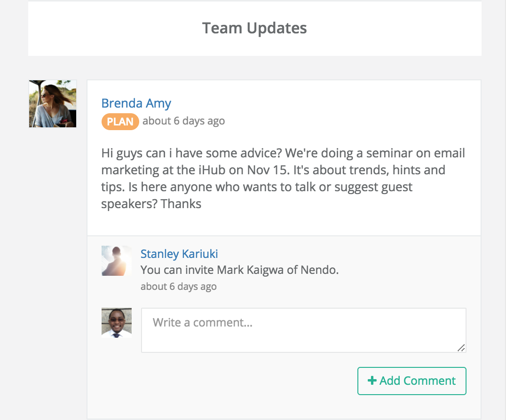Click 'Hi guys' at the post's start
The width and height of the screenshot is (506, 420).
tap(121, 153)
